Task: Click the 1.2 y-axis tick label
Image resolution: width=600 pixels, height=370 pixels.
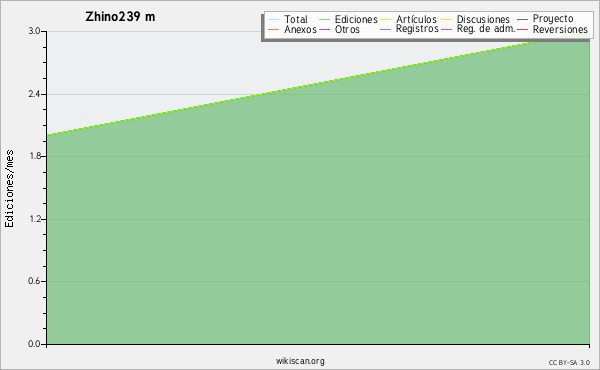Action: pyautogui.click(x=34, y=219)
